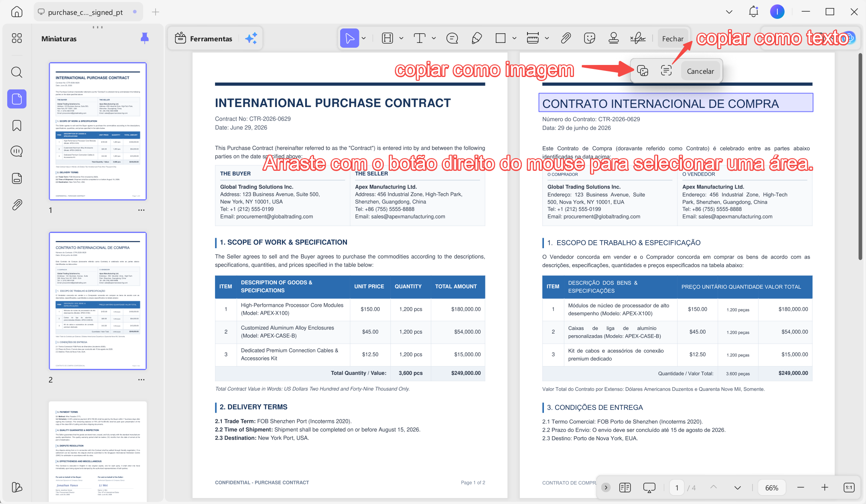The height and width of the screenshot is (504, 866).
Task: Select the cursor selection tool
Action: 349,38
